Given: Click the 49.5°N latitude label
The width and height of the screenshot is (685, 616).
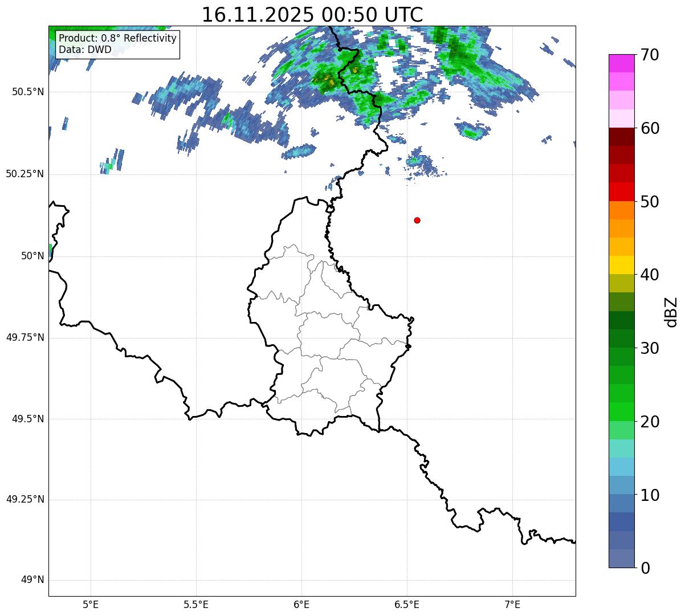Looking at the screenshot, I should click(28, 419).
